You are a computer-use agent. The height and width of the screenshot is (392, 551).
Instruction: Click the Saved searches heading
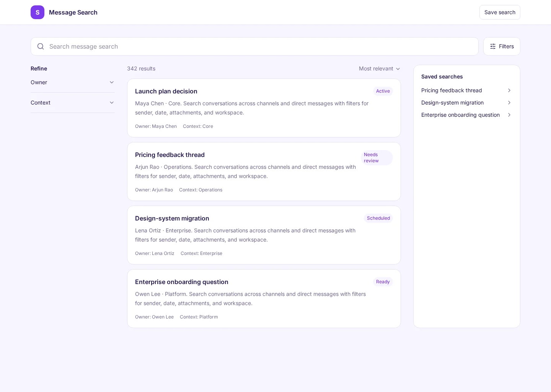442,77
